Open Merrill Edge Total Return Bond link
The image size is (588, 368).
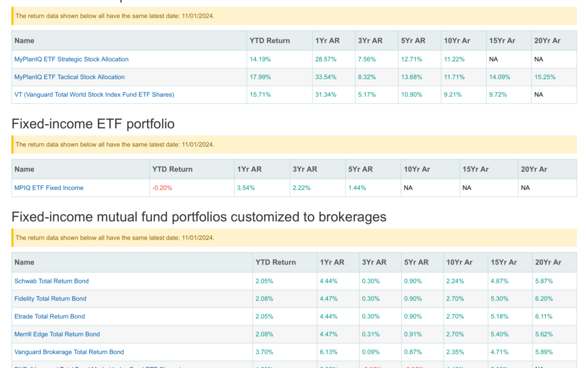(57, 334)
